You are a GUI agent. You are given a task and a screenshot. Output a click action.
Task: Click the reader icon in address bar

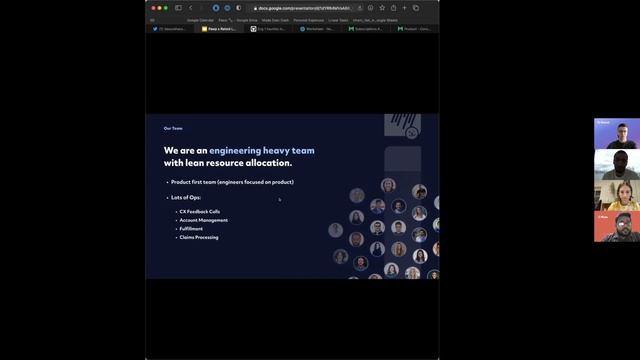pyautogui.click(x=360, y=8)
